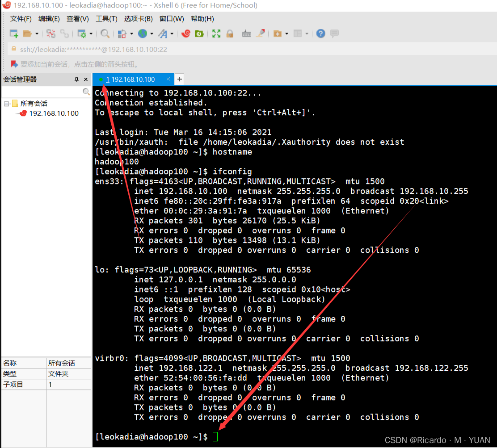Click the Xshell red logo toolbar icon

pyautogui.click(x=185, y=33)
